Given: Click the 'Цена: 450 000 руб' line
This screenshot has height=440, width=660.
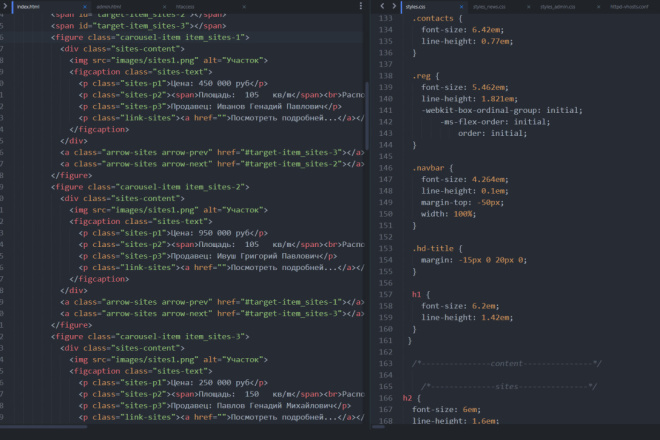Looking at the screenshot, I should [173, 84].
